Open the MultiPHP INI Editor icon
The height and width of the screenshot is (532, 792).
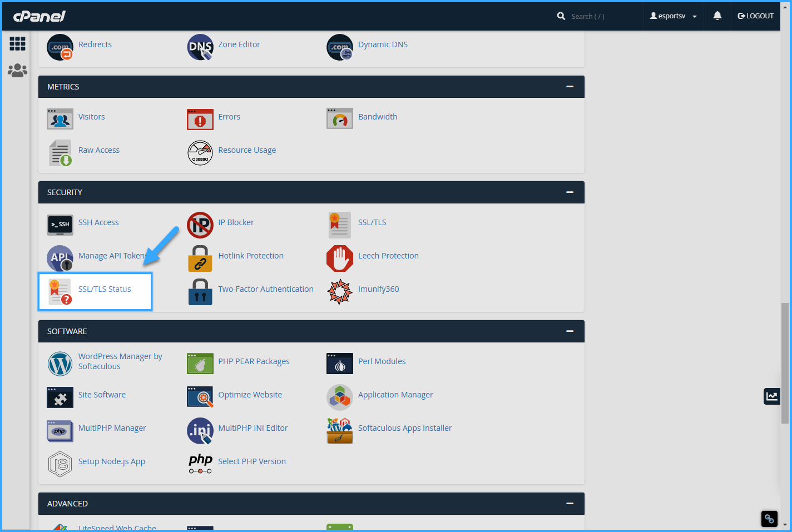coord(200,431)
